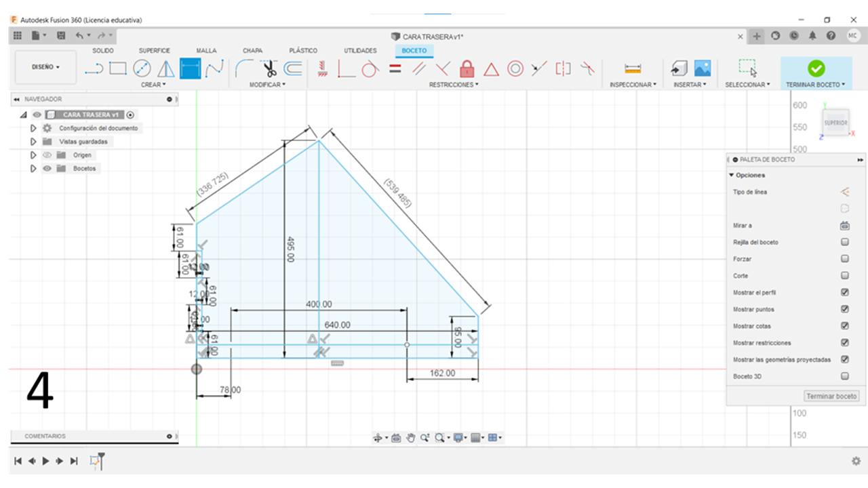Click the Measure inspect tool icon
Viewport: 868px width, 488px height.
click(x=633, y=68)
